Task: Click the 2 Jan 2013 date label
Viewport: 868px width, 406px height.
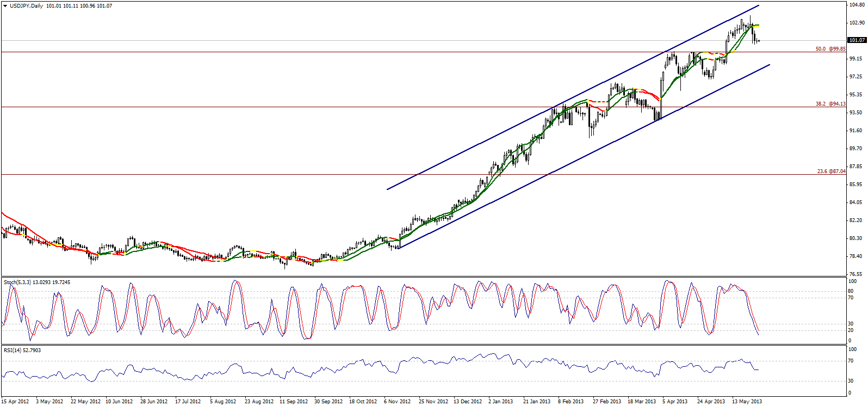Action: (x=500, y=402)
